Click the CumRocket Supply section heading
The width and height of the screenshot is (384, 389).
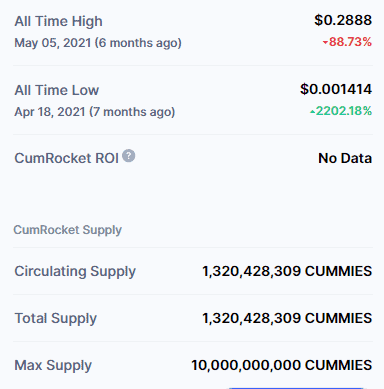click(68, 230)
